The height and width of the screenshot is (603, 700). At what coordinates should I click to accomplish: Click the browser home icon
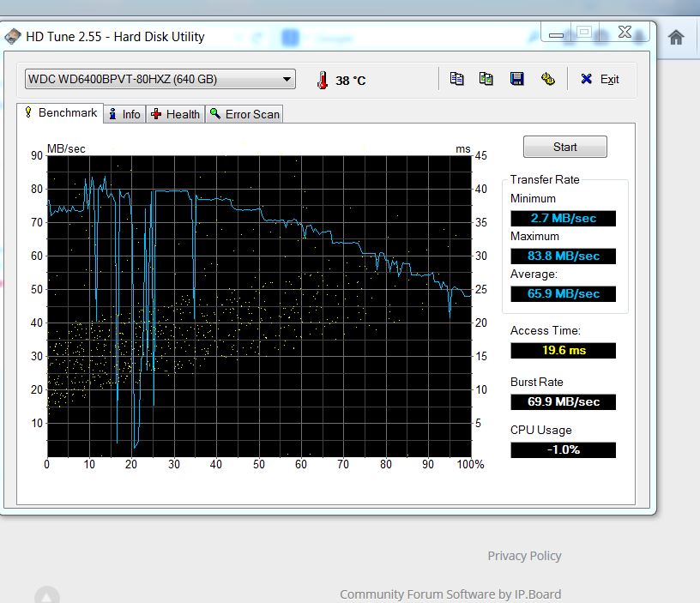676,37
